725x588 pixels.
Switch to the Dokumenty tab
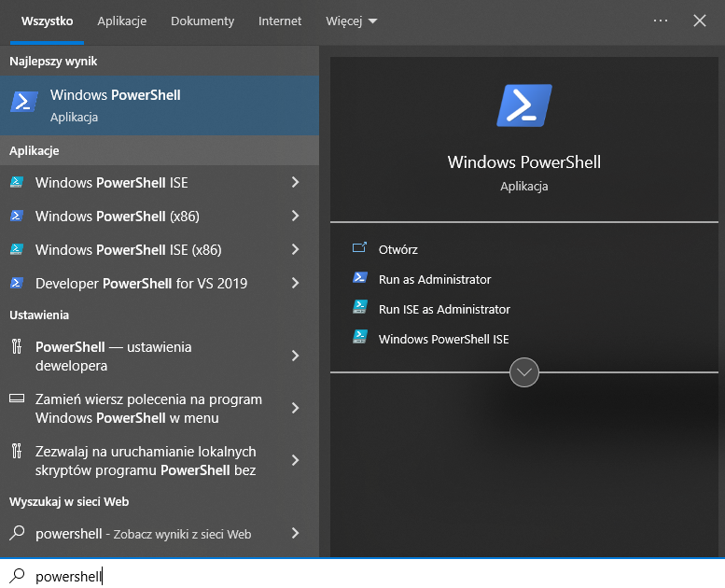[202, 21]
